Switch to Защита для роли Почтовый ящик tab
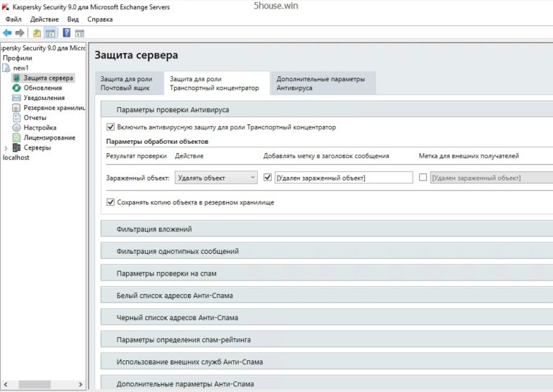The width and height of the screenshot is (553, 392). coord(129,83)
